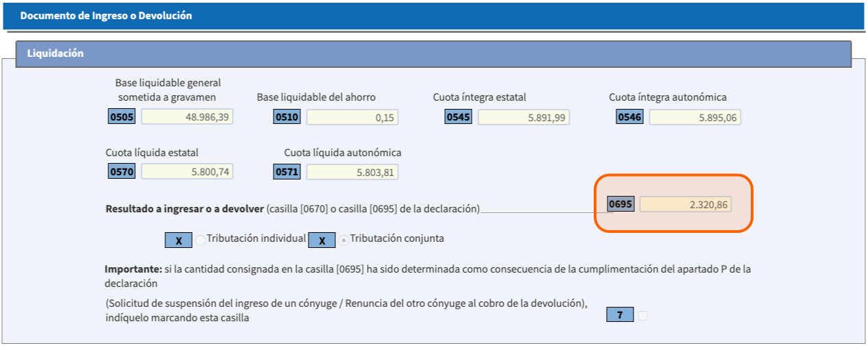Screen dimensions: 868x350
Task: Click the 0505 box number label
Action: (122, 117)
